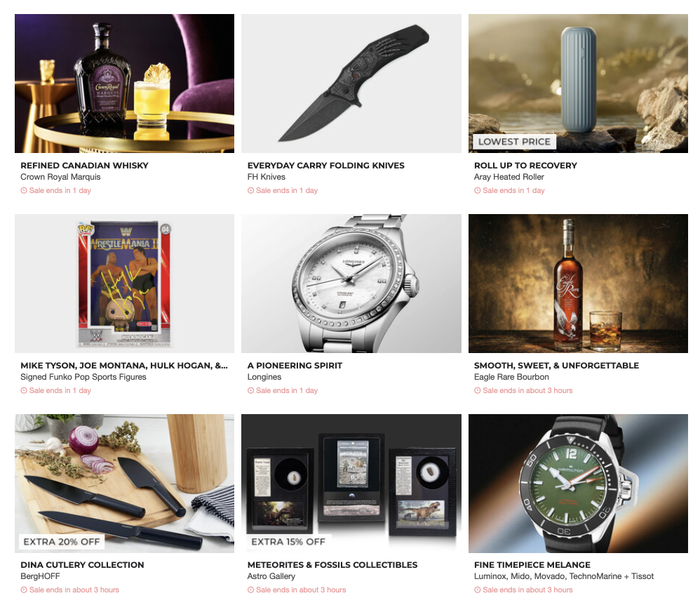
Task: Click the Eagle Rare Bourbon bottle image
Action: 578,284
